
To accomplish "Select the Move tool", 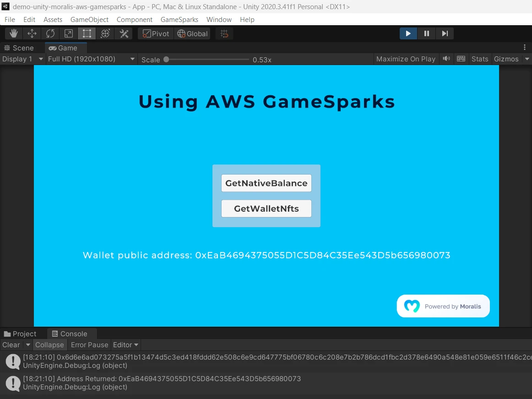I will point(32,34).
